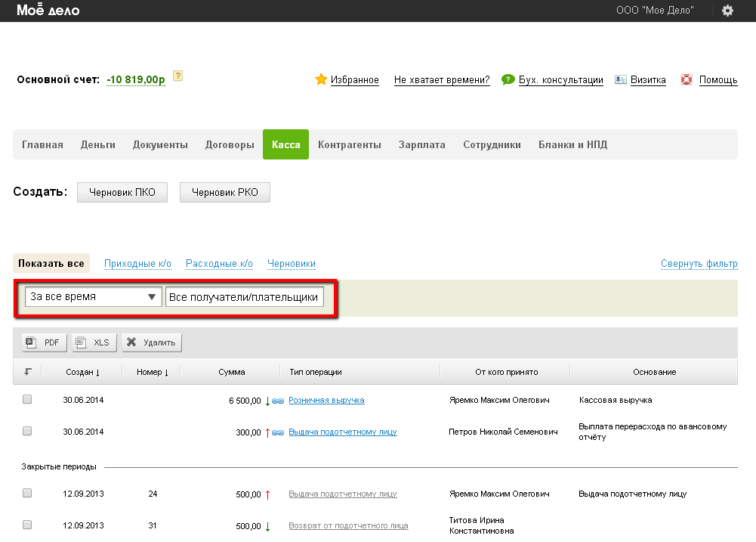Viewport: 756px width, 542px height.
Task: Click the Визитка business card icon
Action: (x=621, y=79)
